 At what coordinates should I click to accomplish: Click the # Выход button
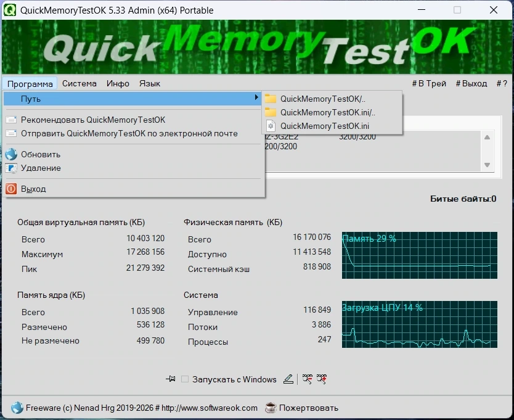(x=471, y=83)
